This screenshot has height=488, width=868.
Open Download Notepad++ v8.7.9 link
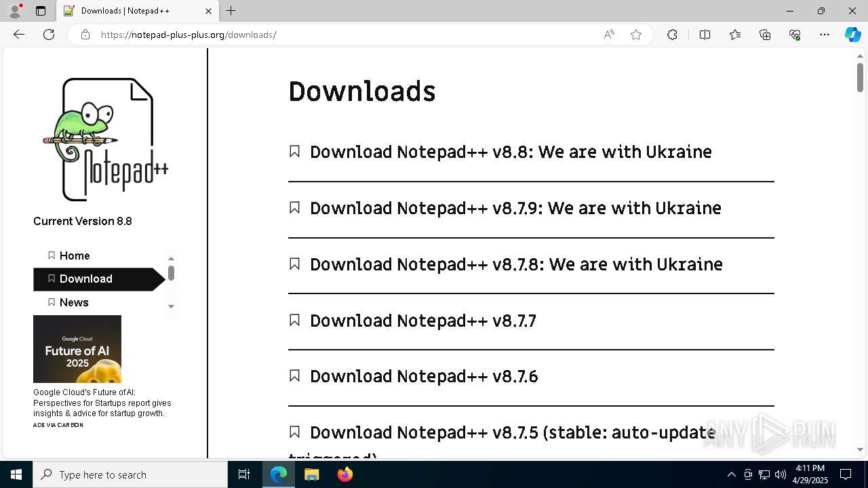point(515,208)
